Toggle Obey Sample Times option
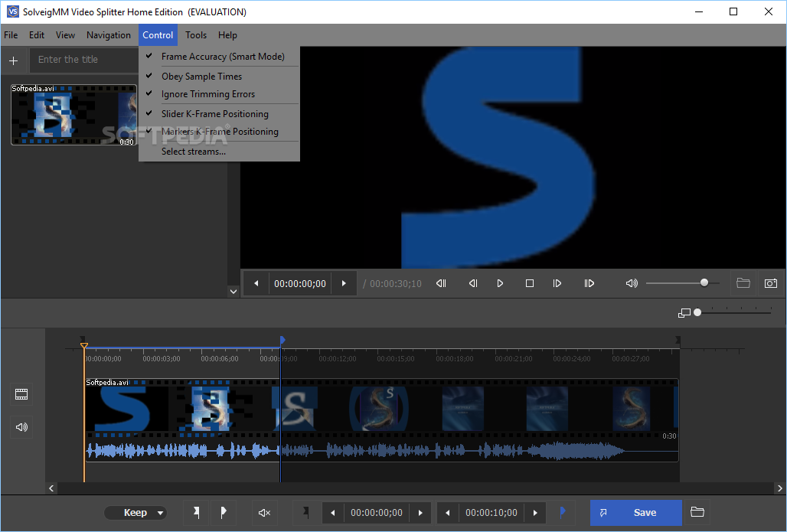This screenshot has height=532, width=787. (x=220, y=77)
